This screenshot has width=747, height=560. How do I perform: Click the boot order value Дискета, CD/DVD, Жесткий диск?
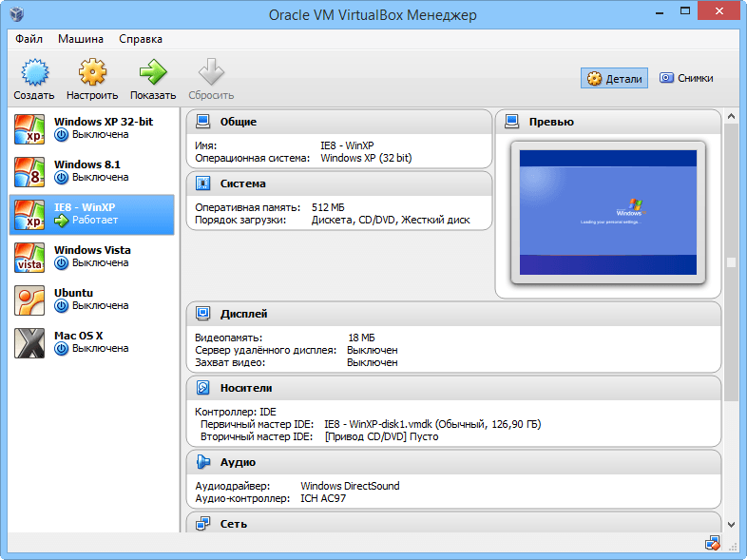point(391,221)
